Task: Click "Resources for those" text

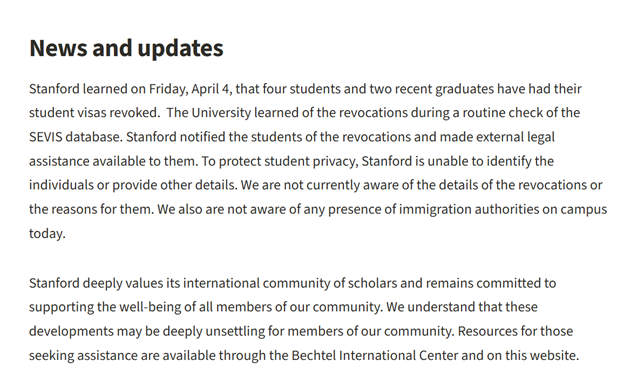Action: click(x=515, y=331)
